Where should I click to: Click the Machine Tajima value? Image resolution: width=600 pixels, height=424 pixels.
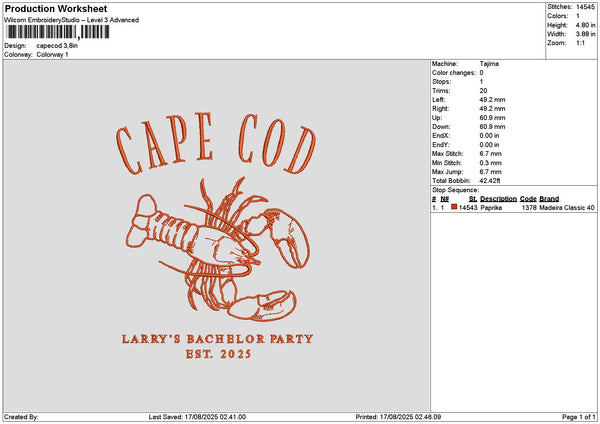point(489,64)
